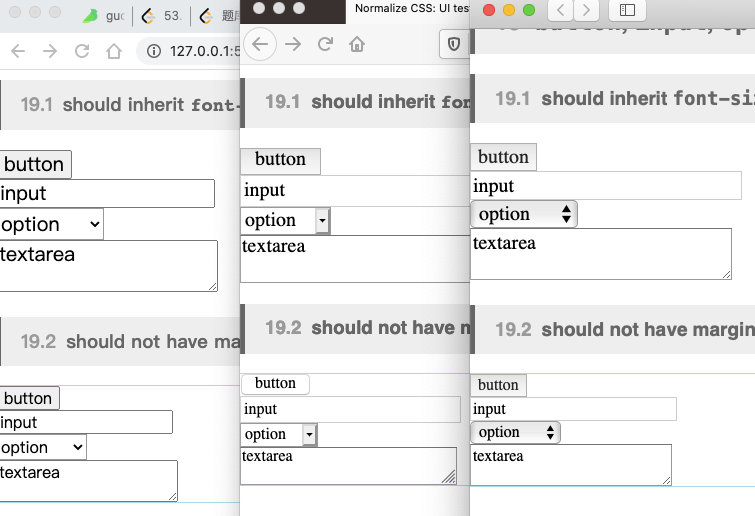Click Firefox's shield tracking protection icon
The image size is (755, 516).
click(453, 44)
